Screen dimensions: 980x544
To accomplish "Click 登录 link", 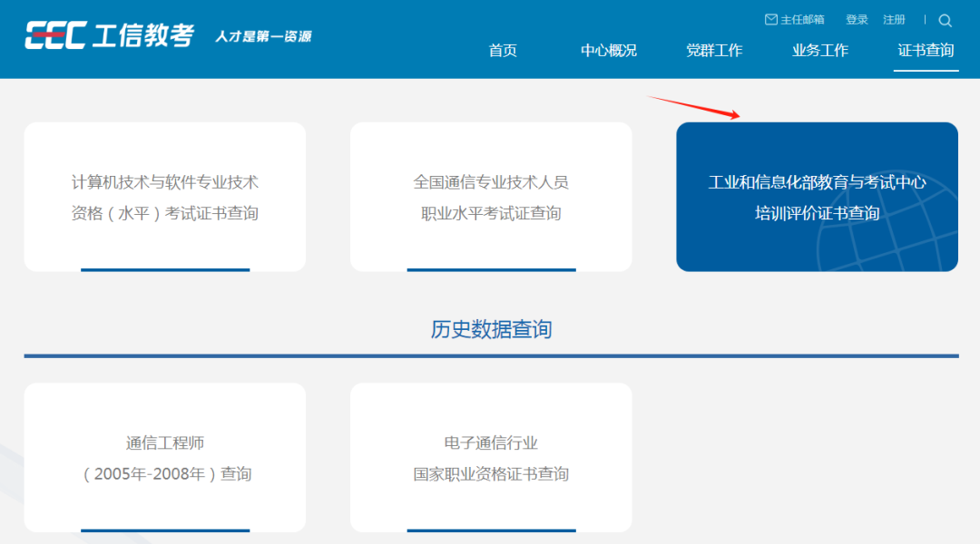I will (x=857, y=20).
